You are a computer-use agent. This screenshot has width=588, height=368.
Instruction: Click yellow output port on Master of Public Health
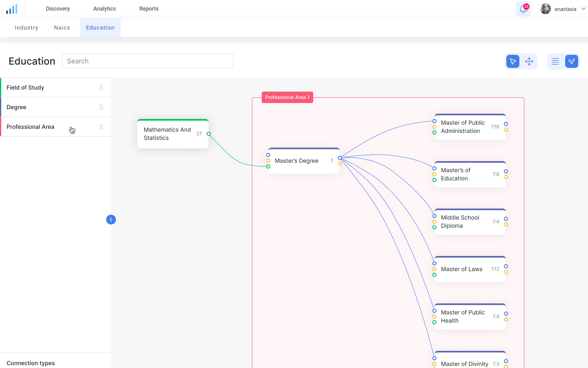coord(506,319)
